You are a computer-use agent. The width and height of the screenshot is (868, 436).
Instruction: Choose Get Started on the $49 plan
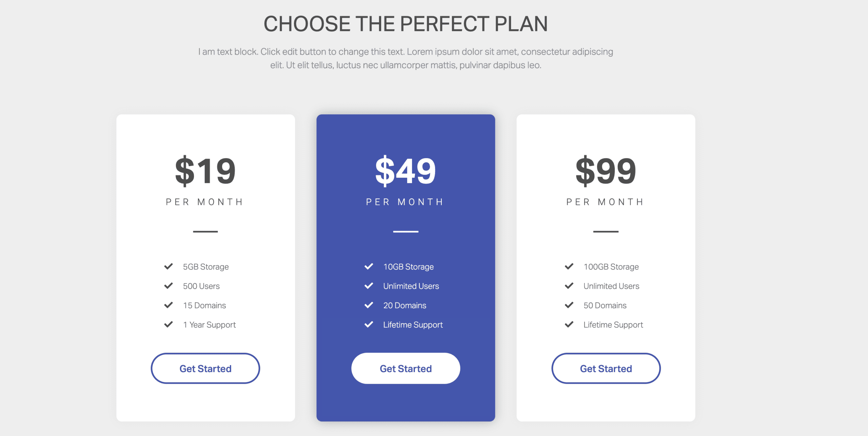coord(406,368)
